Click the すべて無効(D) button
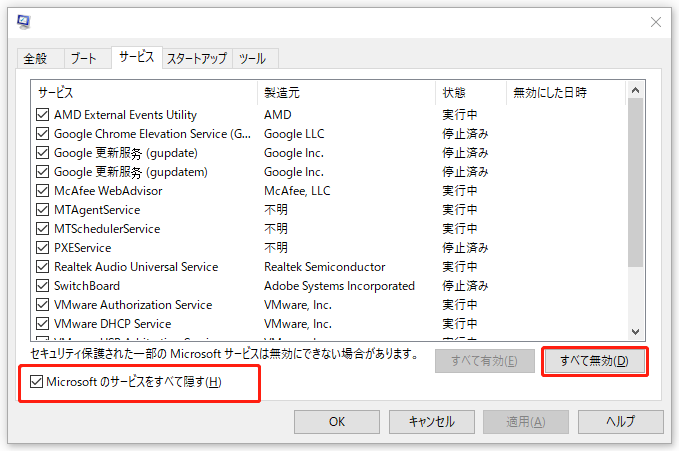The height and width of the screenshot is (451, 679). (x=594, y=361)
